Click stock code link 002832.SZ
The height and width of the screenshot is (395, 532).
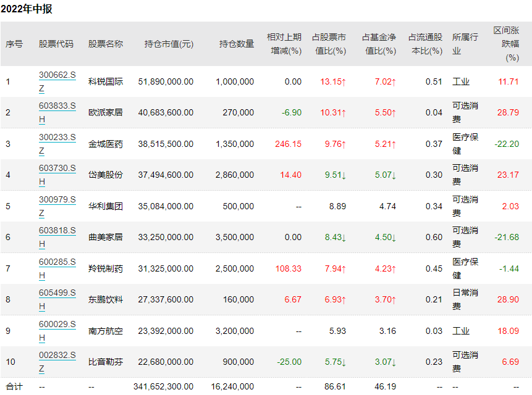(x=57, y=355)
